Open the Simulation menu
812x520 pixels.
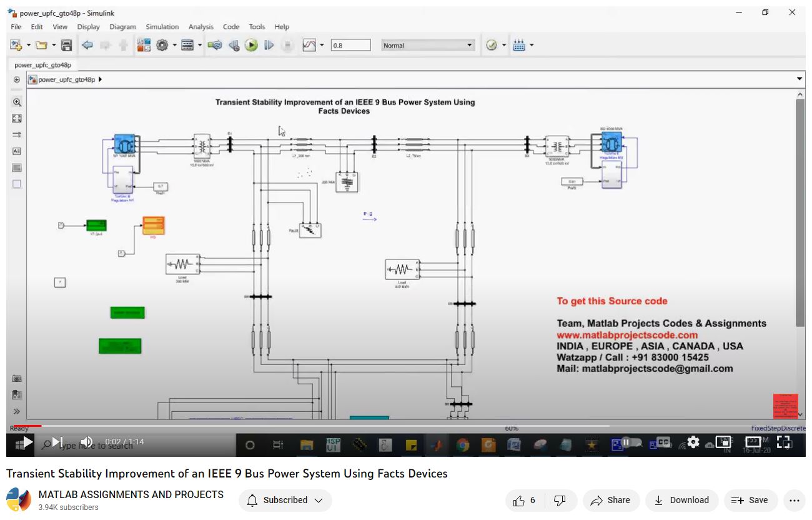(162, 27)
